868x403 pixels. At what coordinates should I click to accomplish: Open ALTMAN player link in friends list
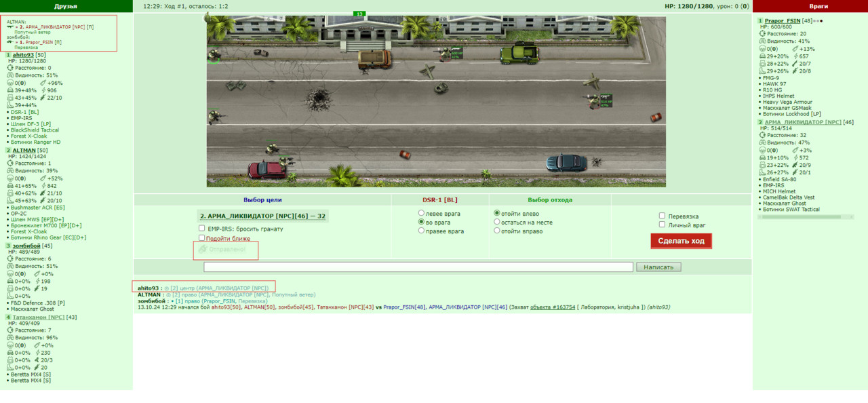tap(24, 151)
